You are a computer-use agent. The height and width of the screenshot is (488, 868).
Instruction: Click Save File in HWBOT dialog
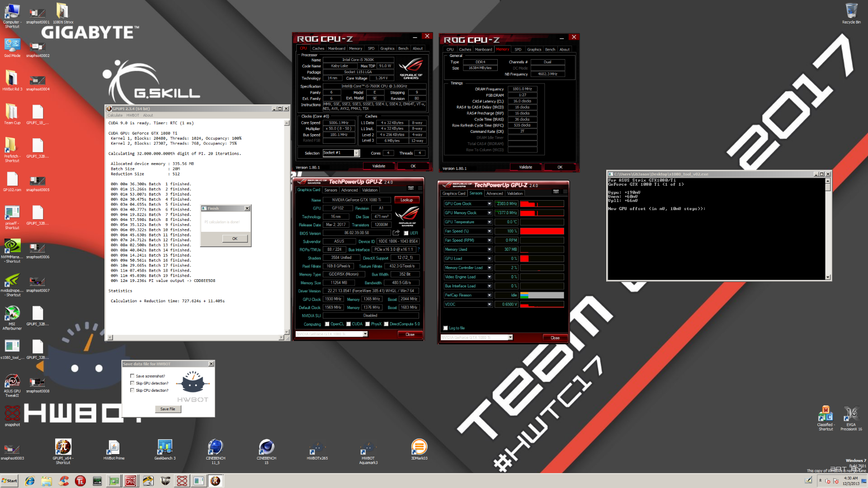[168, 409]
